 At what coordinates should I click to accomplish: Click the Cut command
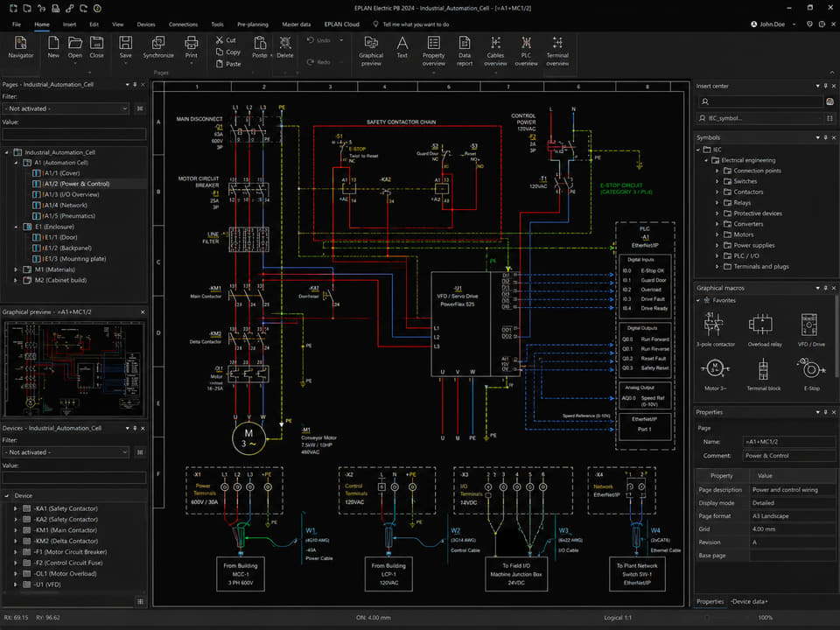click(226, 40)
